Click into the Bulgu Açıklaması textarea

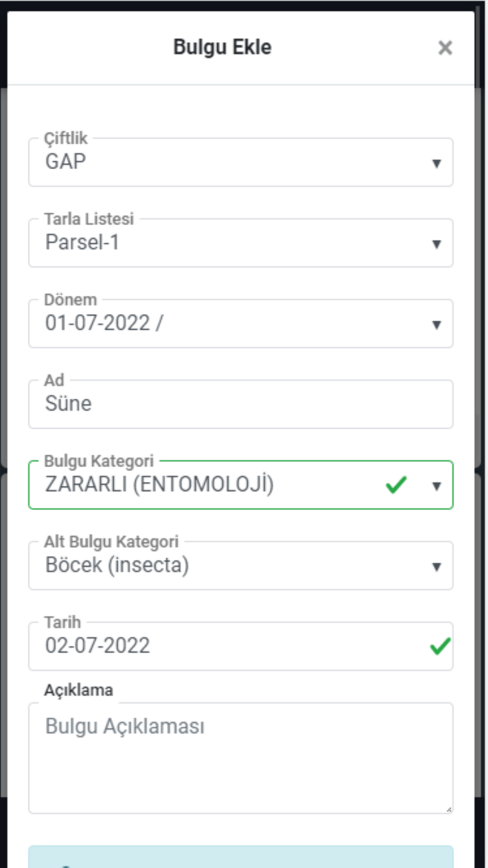tap(240, 758)
